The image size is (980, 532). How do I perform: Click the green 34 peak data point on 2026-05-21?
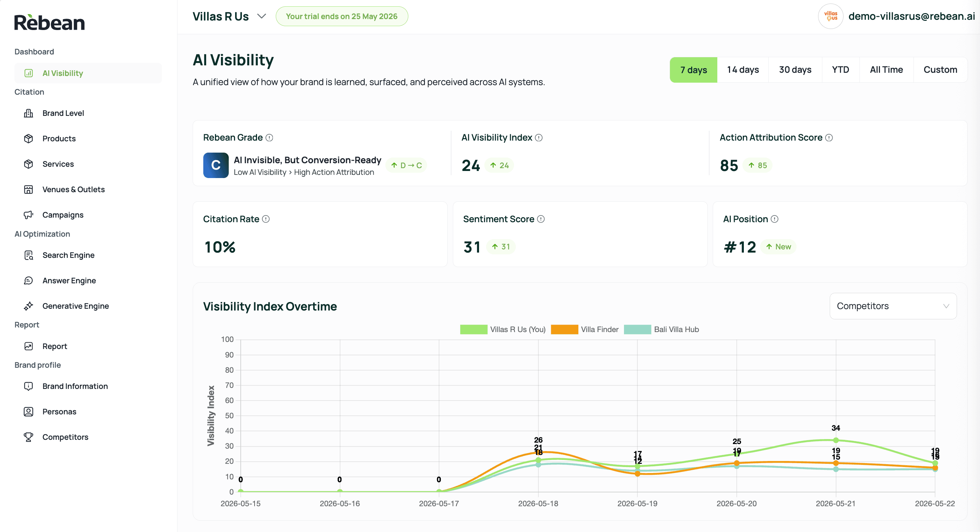tap(835, 441)
